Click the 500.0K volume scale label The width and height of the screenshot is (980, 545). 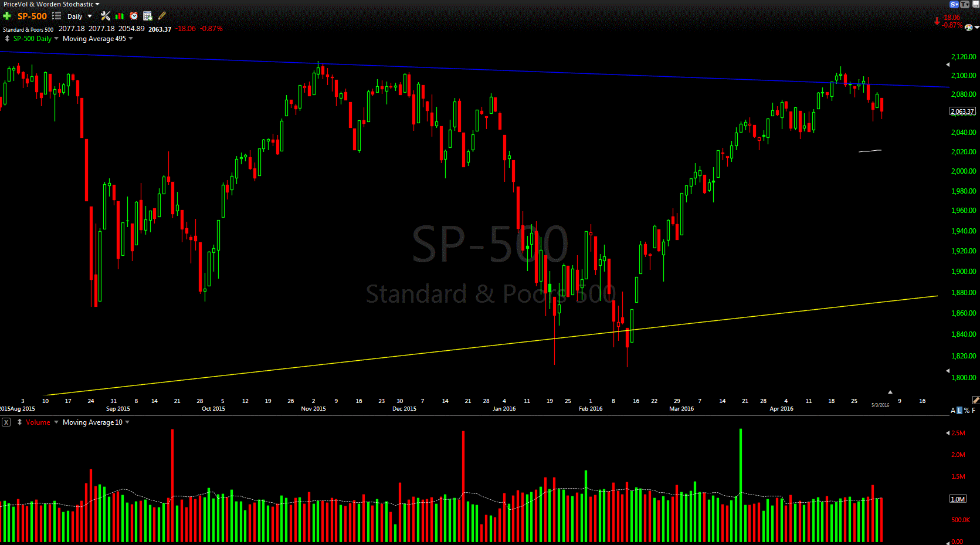click(961, 520)
